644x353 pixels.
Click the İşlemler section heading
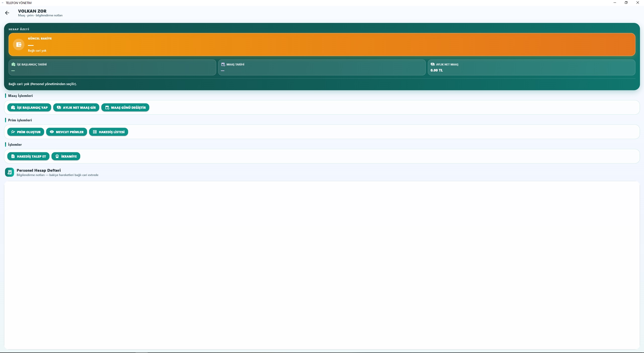point(15,145)
